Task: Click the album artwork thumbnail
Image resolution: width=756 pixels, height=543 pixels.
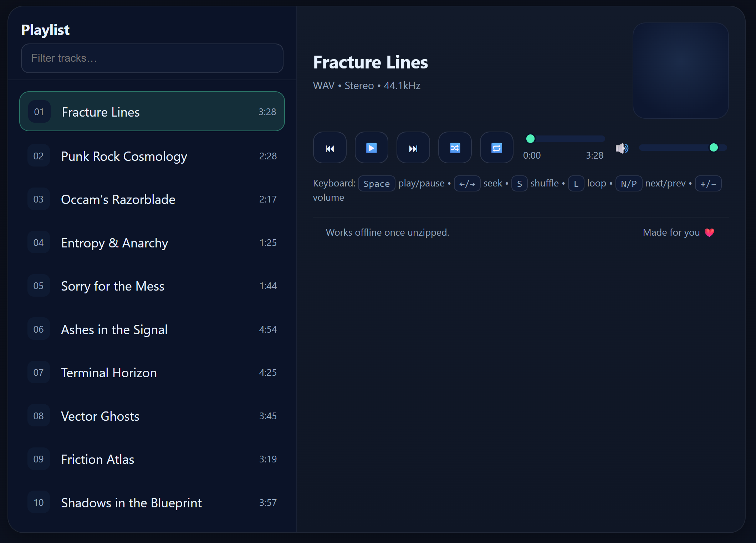Action: coord(680,71)
